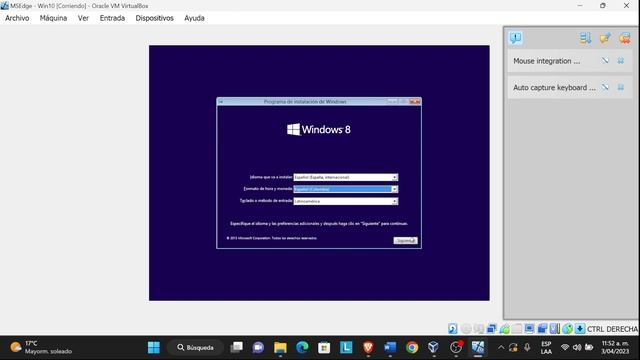The height and width of the screenshot is (360, 640).
Task: Open the Máquina menu
Action: [x=53, y=18]
